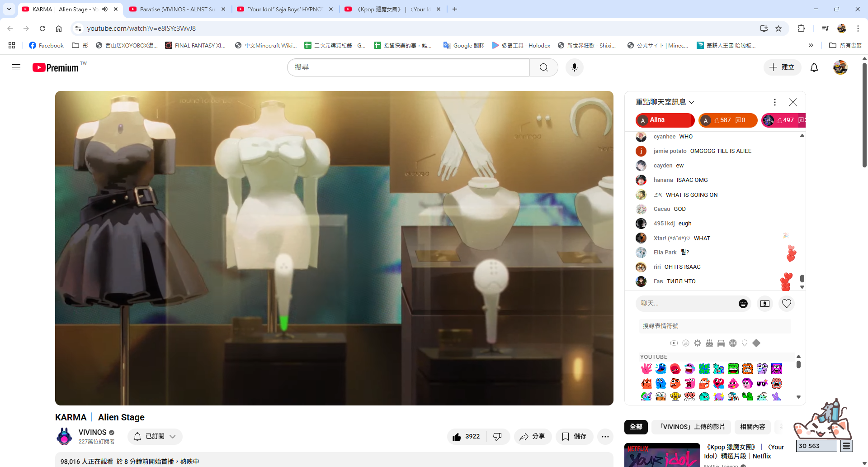Select the lightbulb objects emoji category
Image resolution: width=868 pixels, height=467 pixels.
[745, 343]
